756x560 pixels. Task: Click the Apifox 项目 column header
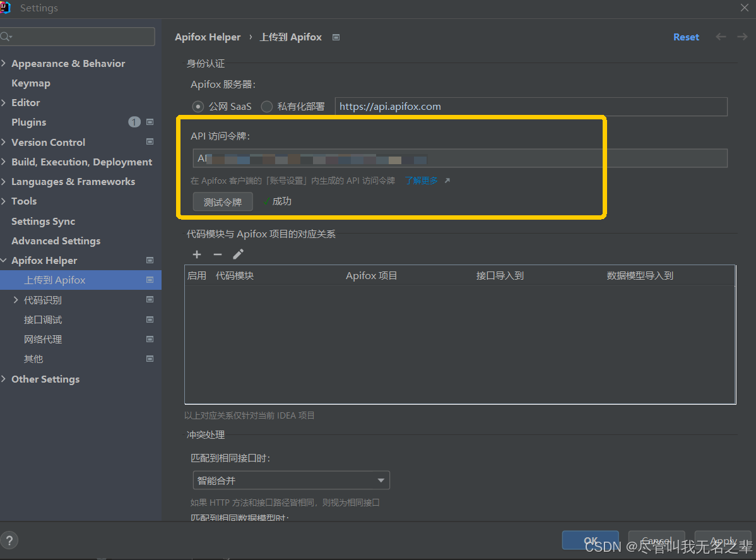[371, 275]
